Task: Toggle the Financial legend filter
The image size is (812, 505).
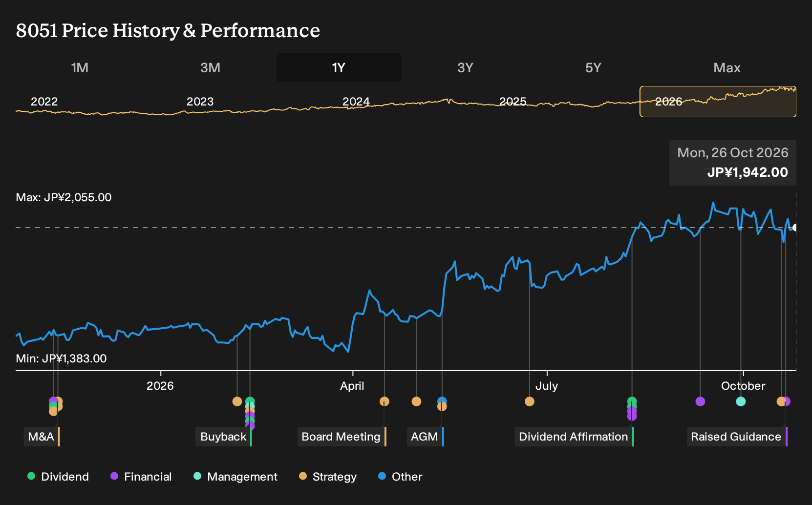Action: pos(141,477)
